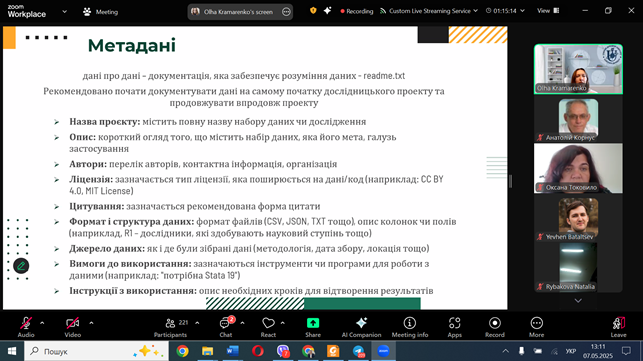Open the Apps menu
643x361 pixels.
tap(454, 327)
